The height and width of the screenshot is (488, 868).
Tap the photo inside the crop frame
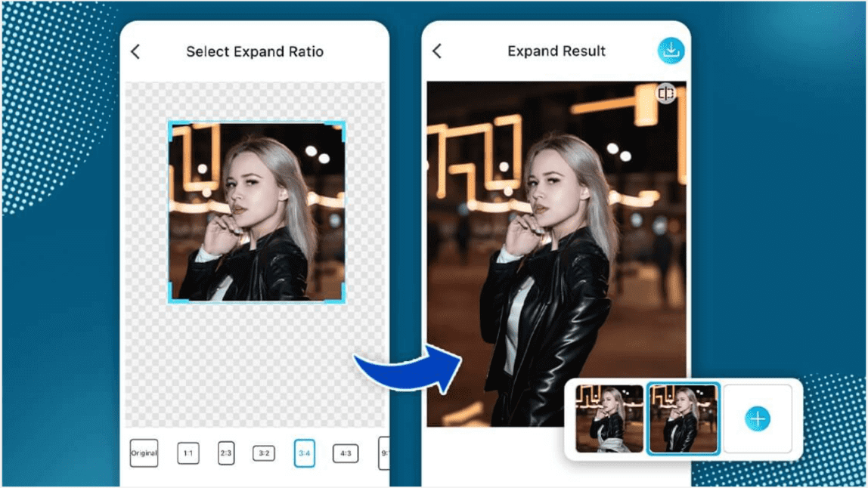coord(257,212)
